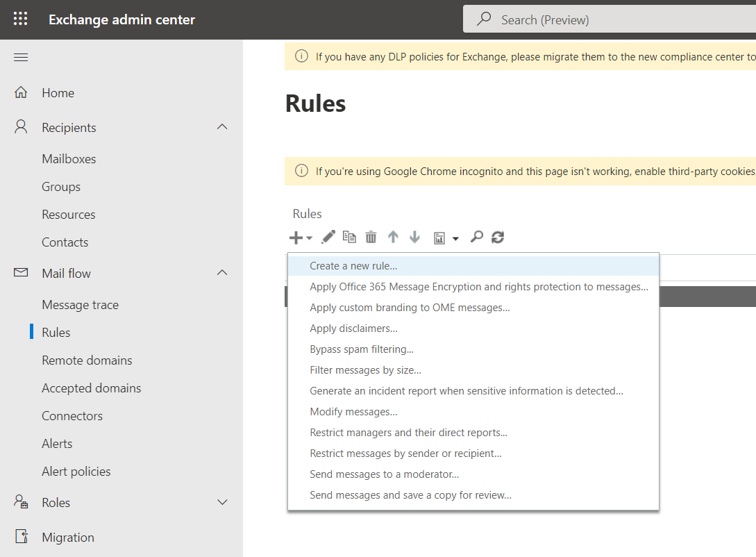
Task: Click the move rule down arrow icon
Action: [414, 237]
